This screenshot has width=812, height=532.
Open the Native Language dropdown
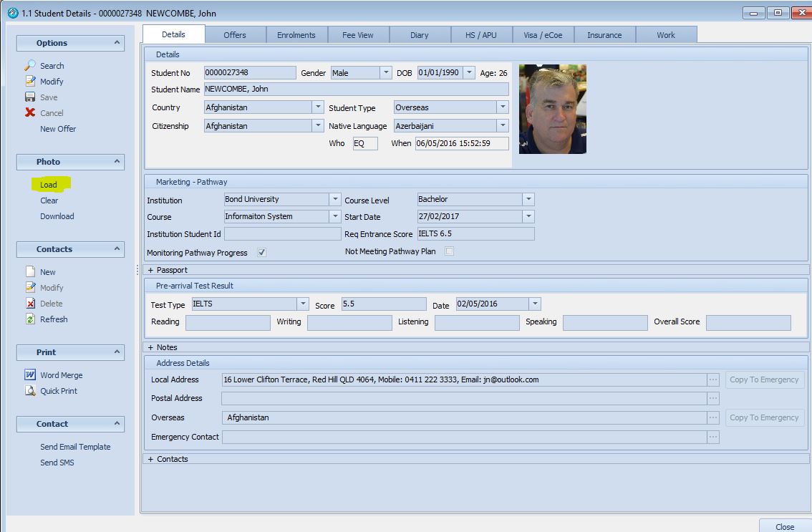[503, 125]
